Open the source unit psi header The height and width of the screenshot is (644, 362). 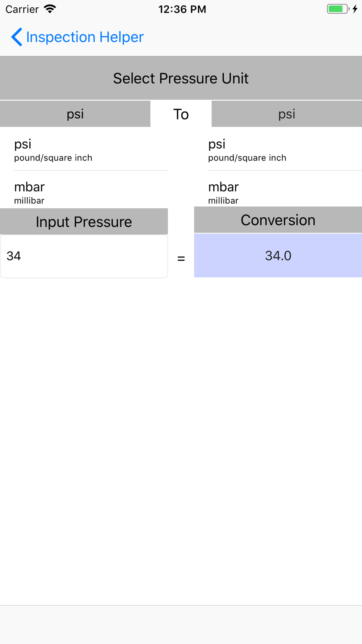tap(75, 114)
